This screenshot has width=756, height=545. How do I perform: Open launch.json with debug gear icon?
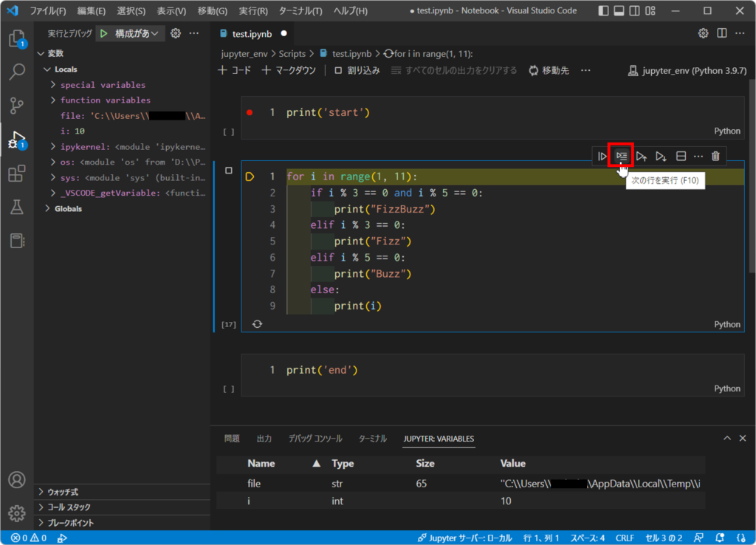click(x=176, y=33)
